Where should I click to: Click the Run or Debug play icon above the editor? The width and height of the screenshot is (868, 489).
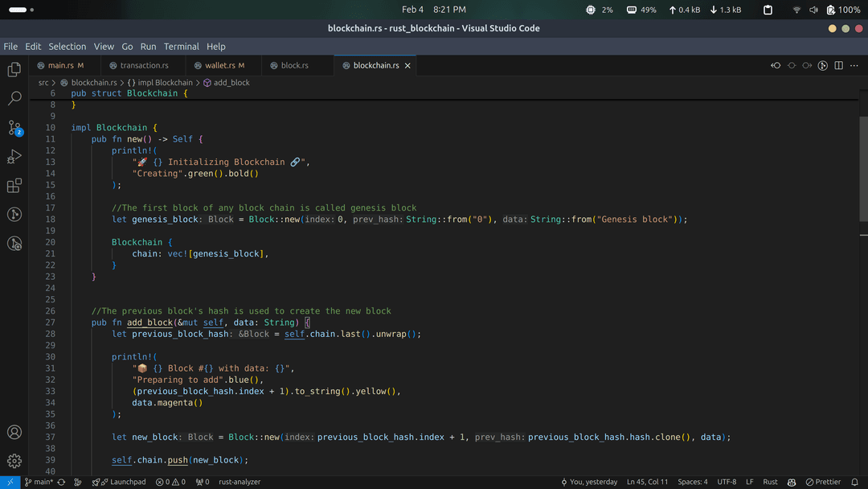[x=822, y=65]
